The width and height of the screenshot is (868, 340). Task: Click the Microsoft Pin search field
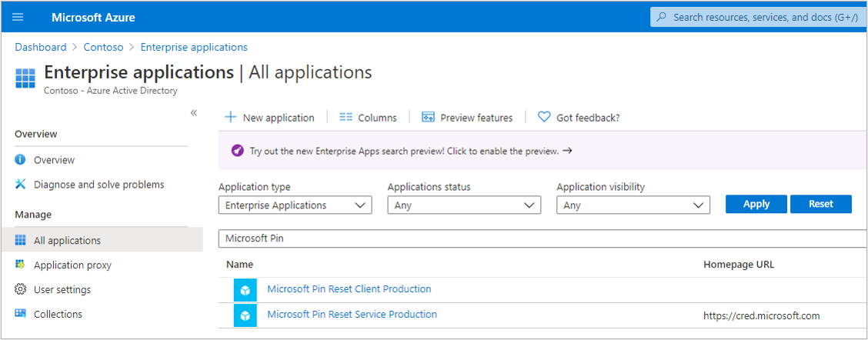click(x=539, y=238)
